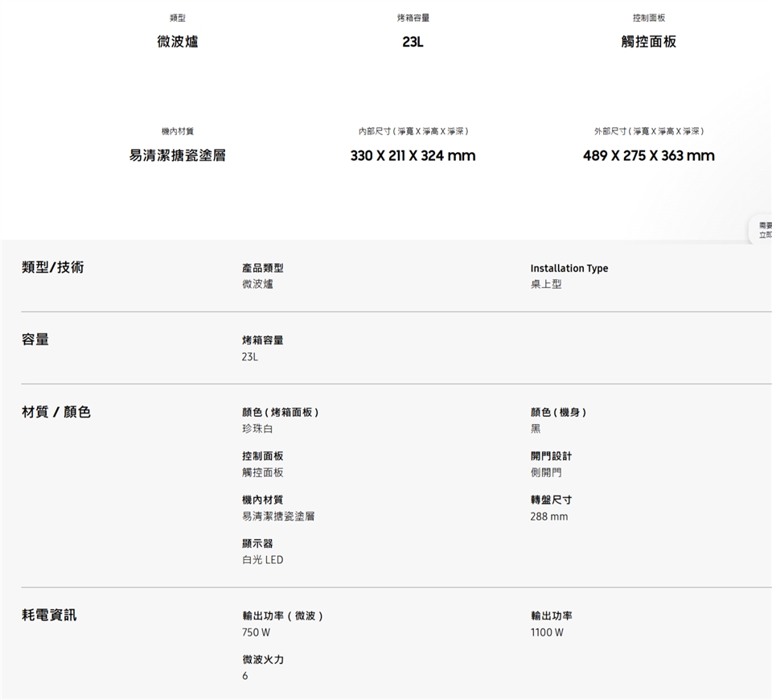The height and width of the screenshot is (700, 772).
Task: Click the floating 需要 help button at right edge
Action: coord(762,229)
